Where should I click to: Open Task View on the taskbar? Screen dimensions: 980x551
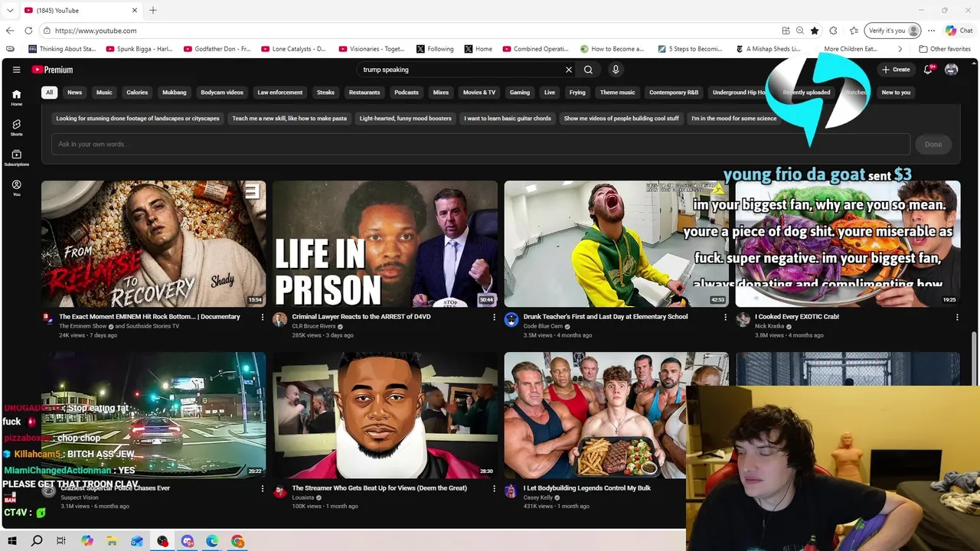tap(61, 541)
